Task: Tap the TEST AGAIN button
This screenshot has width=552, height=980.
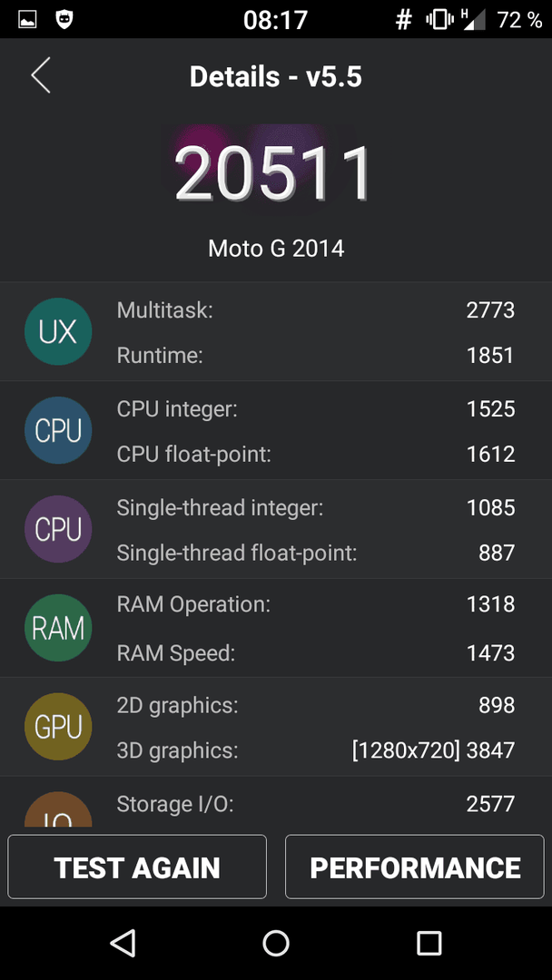Action: coord(137,867)
